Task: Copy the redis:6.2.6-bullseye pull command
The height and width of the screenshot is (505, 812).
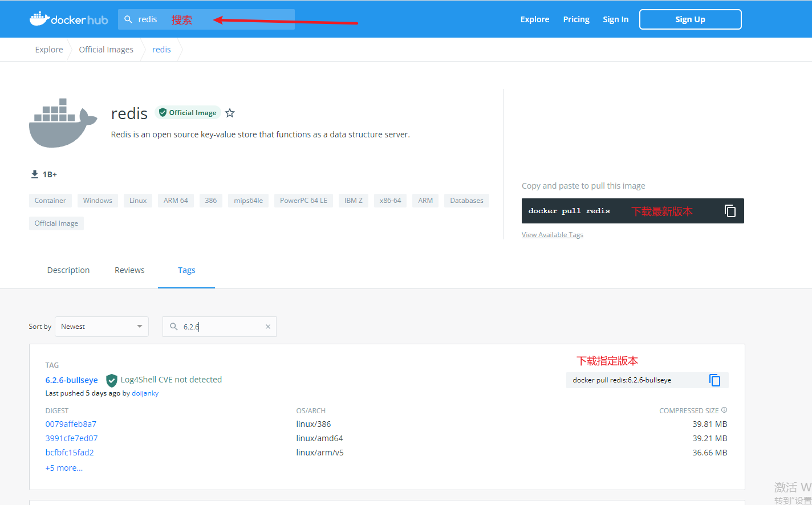Action: pyautogui.click(x=714, y=380)
